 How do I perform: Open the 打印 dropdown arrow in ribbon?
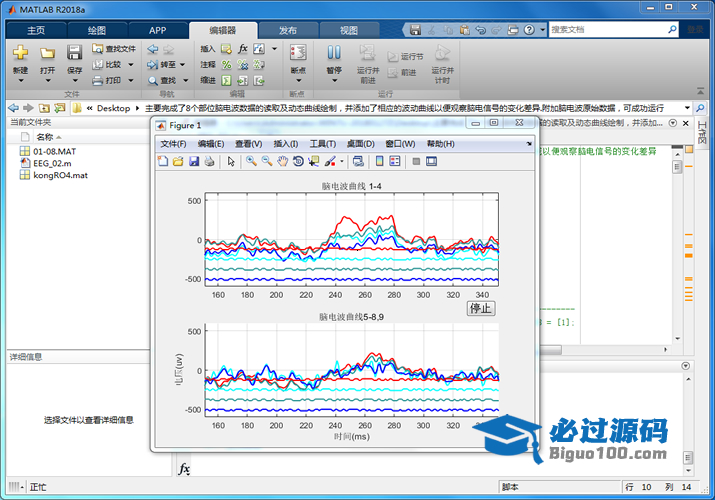click(x=130, y=81)
